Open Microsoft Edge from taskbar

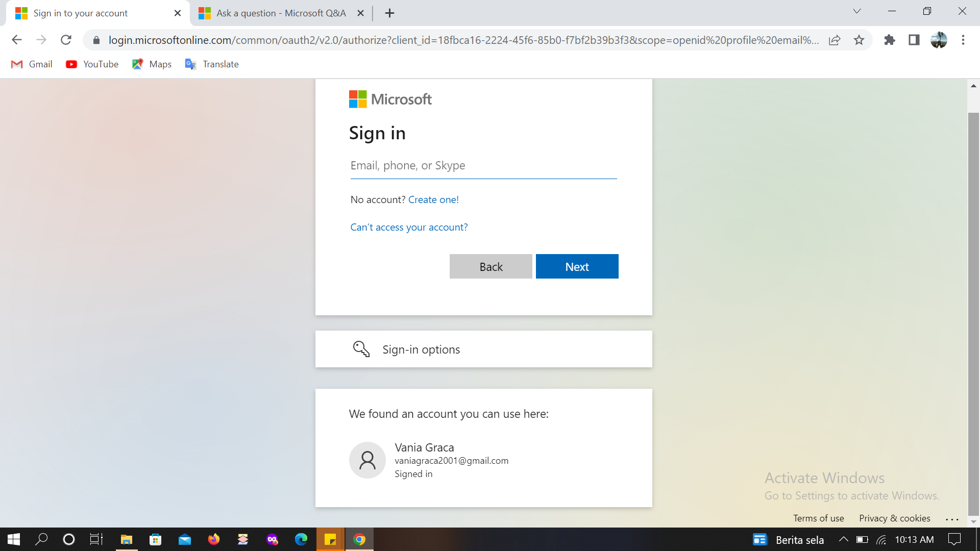[301, 539]
